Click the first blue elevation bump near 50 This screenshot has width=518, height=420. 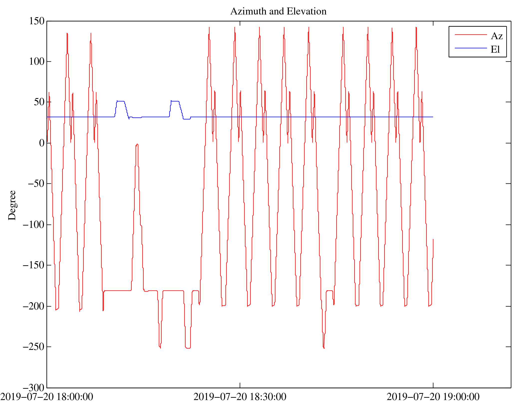[x=121, y=101]
